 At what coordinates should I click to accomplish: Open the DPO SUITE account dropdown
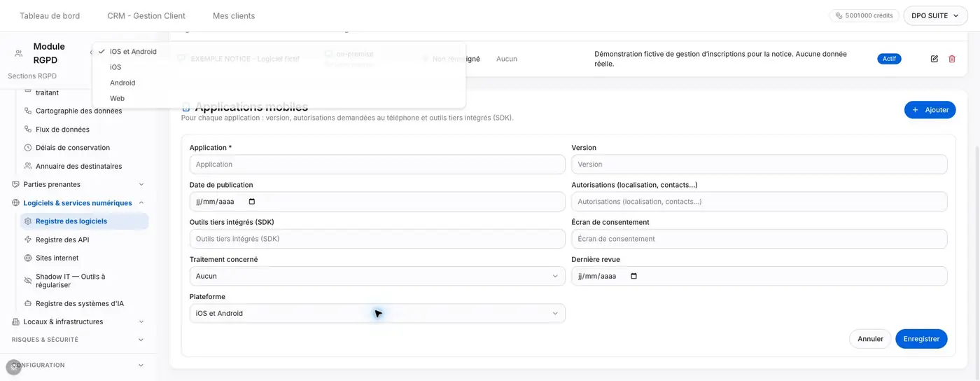[x=935, y=15]
